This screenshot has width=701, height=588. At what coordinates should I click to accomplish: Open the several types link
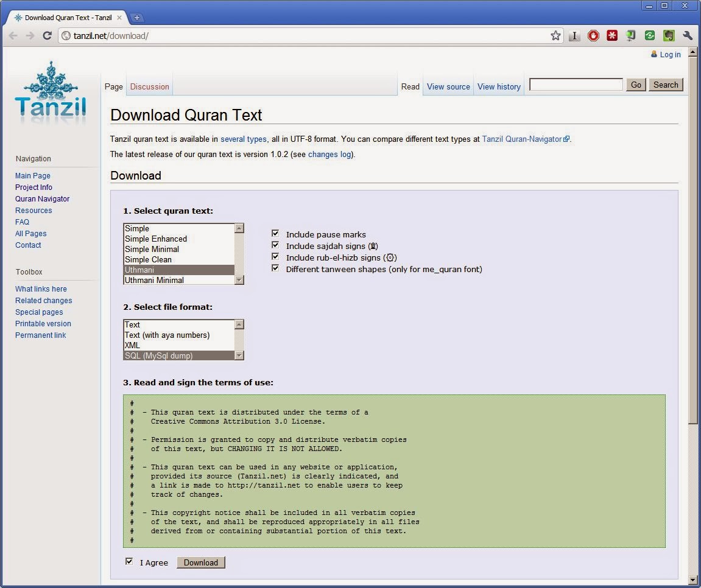pyautogui.click(x=243, y=139)
